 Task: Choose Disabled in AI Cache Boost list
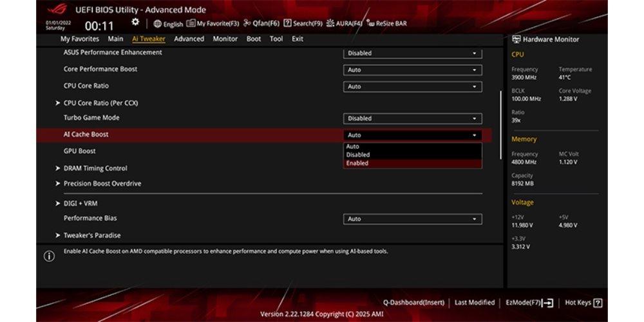(412, 155)
